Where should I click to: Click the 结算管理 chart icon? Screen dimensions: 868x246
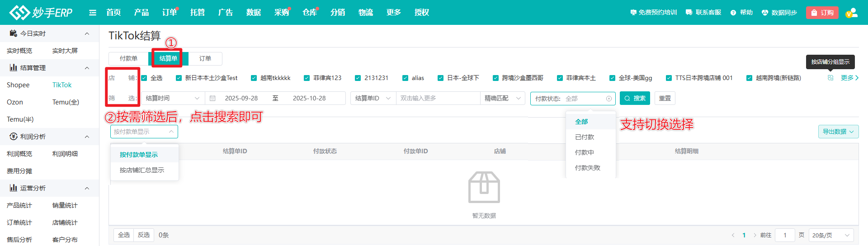[14, 68]
